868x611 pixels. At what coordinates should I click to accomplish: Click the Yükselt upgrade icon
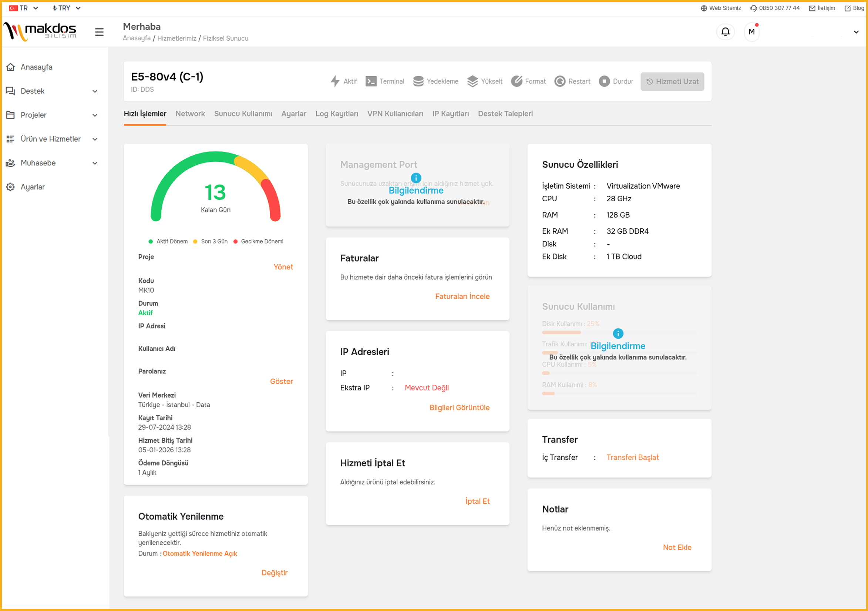(x=472, y=81)
